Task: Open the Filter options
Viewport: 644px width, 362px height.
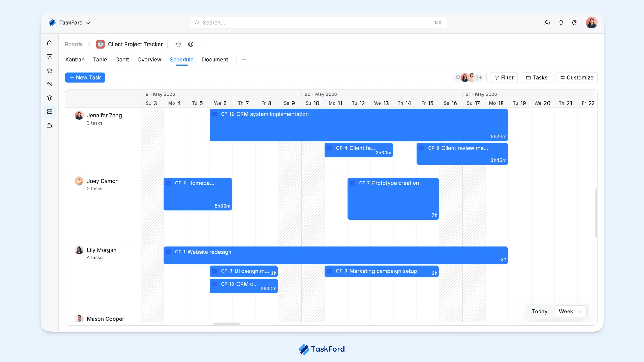Action: click(504, 77)
